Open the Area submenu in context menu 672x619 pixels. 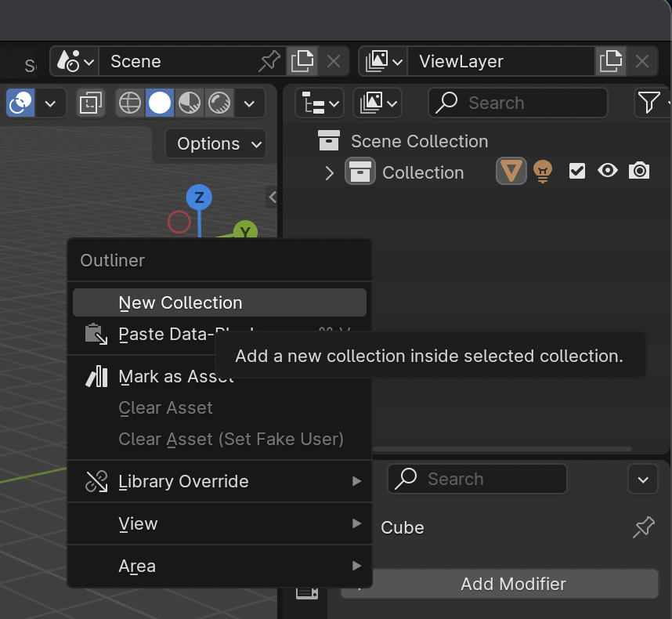(219, 566)
